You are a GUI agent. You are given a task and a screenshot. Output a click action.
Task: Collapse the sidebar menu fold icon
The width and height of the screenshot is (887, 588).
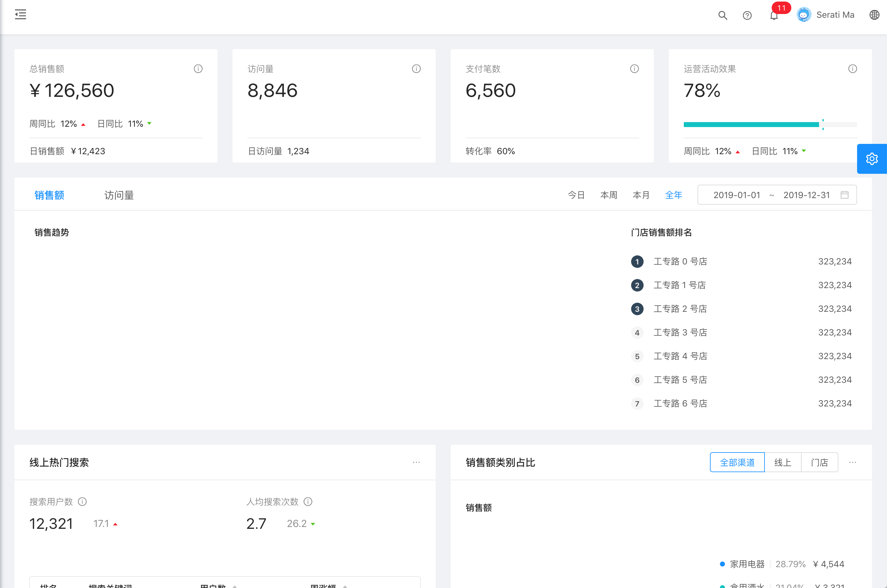(x=21, y=15)
